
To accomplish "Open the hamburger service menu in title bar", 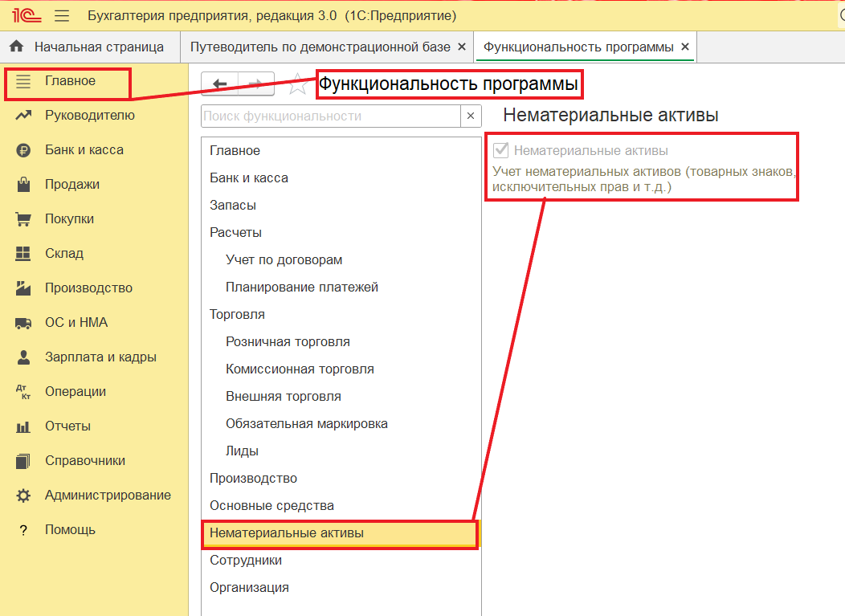I will click(62, 15).
